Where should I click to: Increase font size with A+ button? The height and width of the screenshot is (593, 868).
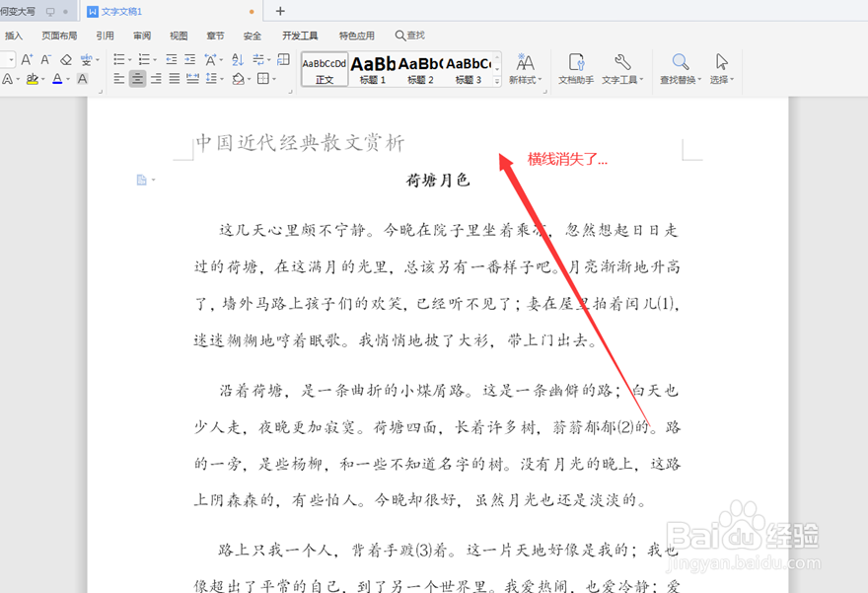[27, 60]
